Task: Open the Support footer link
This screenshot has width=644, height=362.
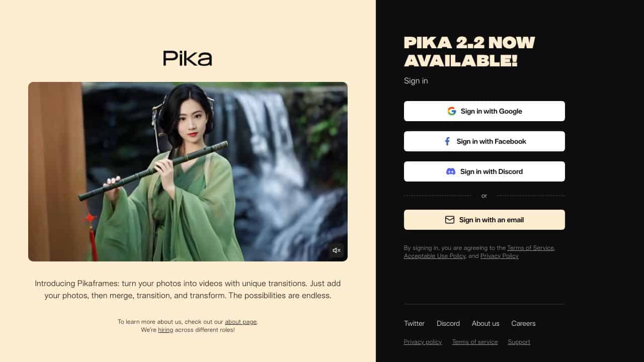Action: 519,342
